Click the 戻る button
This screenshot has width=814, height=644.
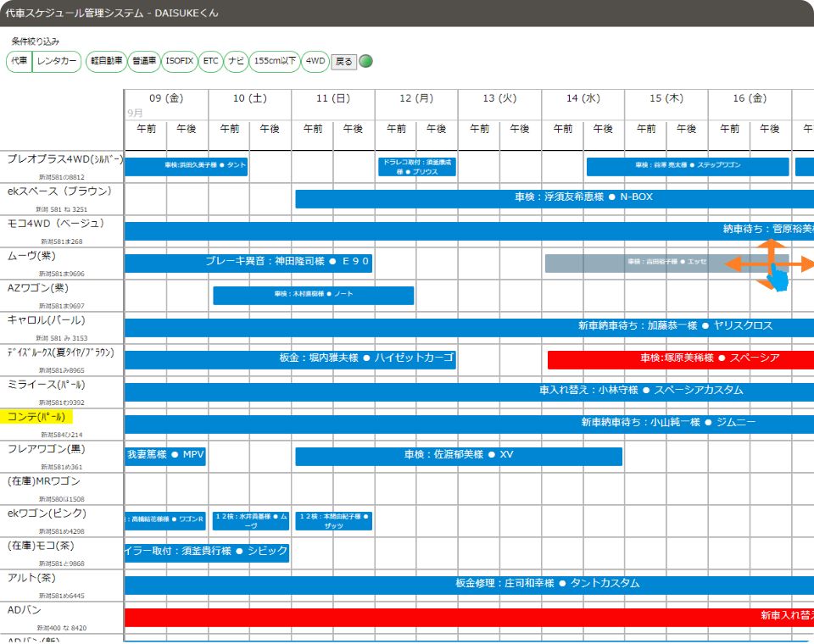click(343, 61)
